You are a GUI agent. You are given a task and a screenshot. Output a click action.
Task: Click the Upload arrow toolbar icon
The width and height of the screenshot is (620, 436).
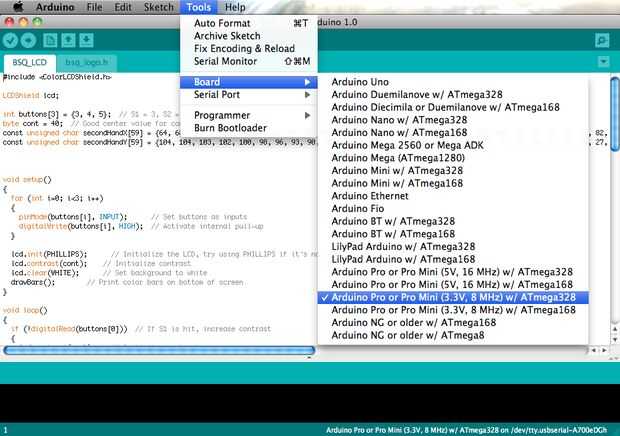coord(28,40)
